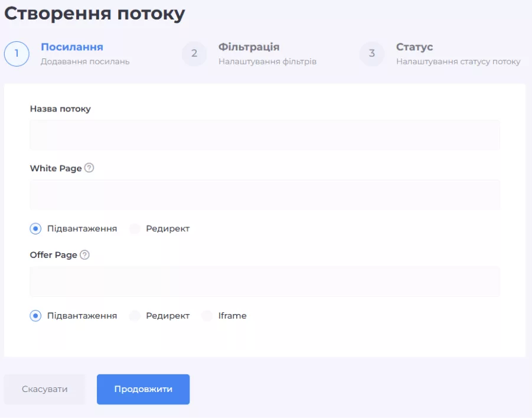Image resolution: width=532 pixels, height=418 pixels.
Task: Click the White Page help question-mark icon
Action: [89, 168]
